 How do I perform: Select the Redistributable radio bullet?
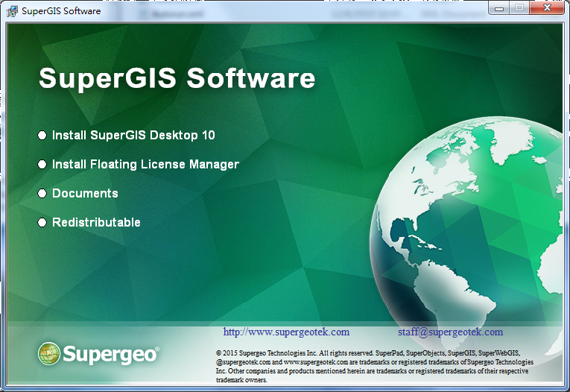42,223
